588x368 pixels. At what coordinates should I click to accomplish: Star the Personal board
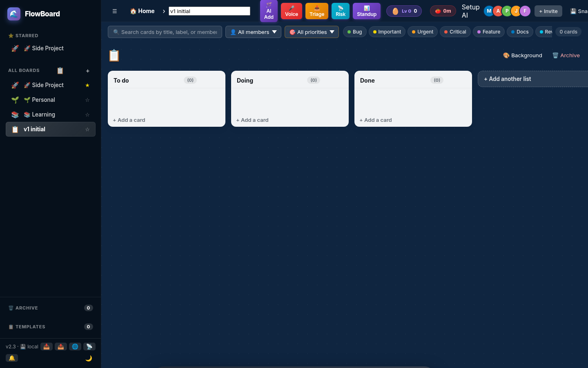tap(87, 100)
